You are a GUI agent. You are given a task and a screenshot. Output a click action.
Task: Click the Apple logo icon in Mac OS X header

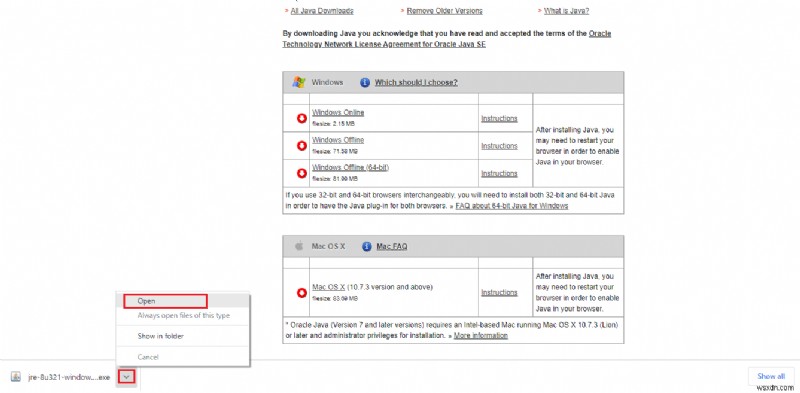click(x=299, y=246)
